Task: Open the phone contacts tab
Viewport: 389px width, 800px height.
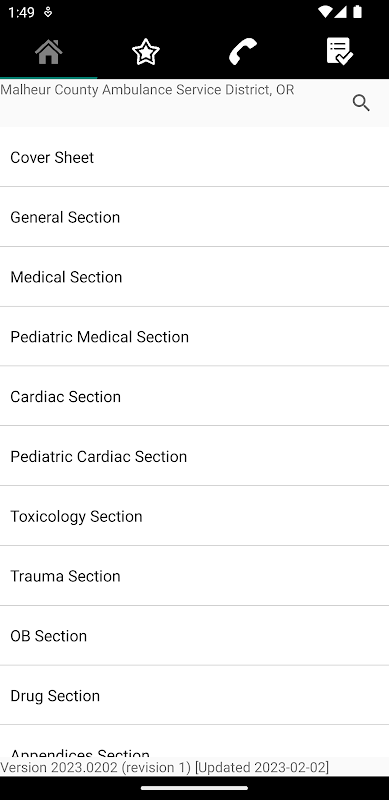Action: (242, 52)
